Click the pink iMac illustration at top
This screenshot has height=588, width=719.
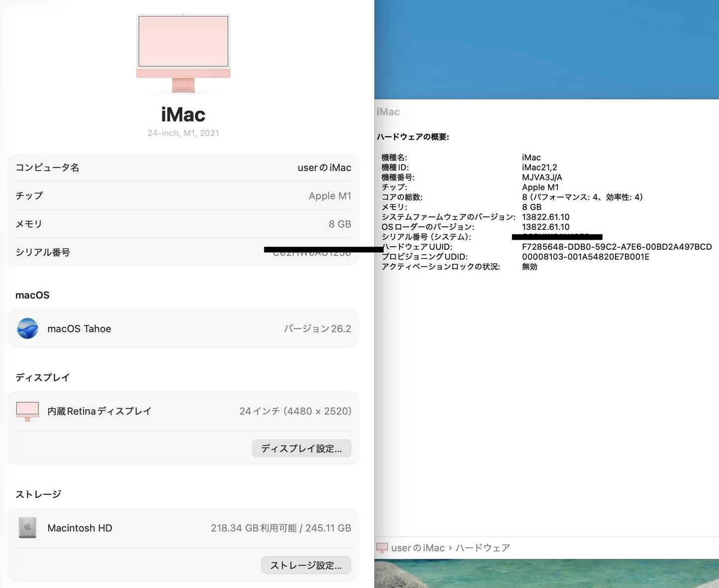click(x=183, y=53)
